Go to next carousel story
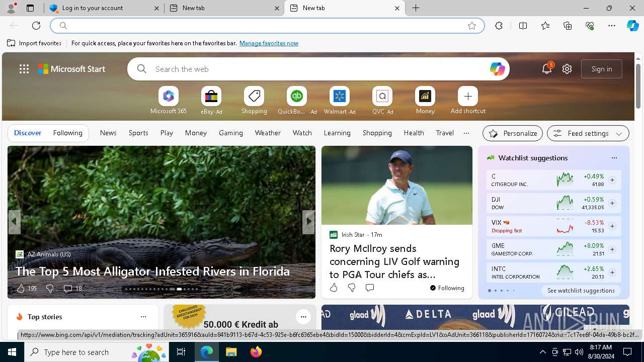 308,222
